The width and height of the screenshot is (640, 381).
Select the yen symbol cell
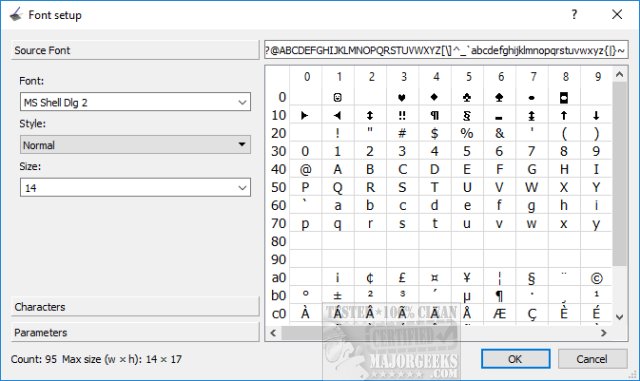pos(467,277)
